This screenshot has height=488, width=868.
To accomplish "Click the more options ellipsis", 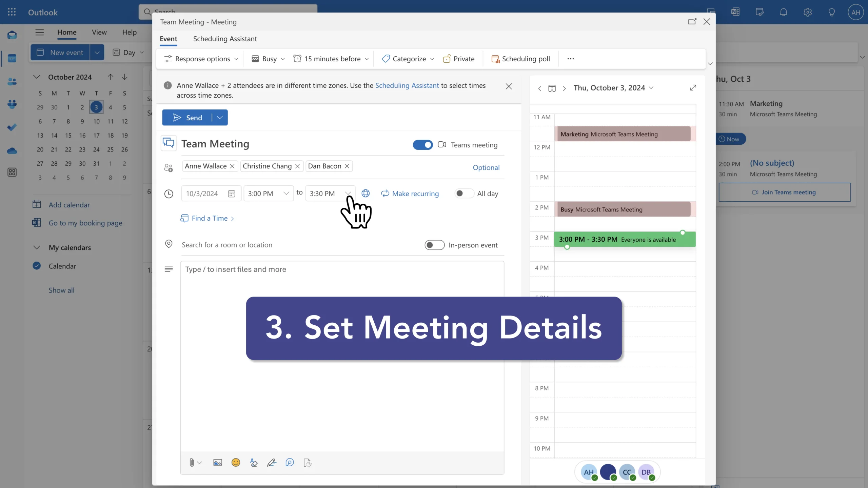I will (571, 59).
